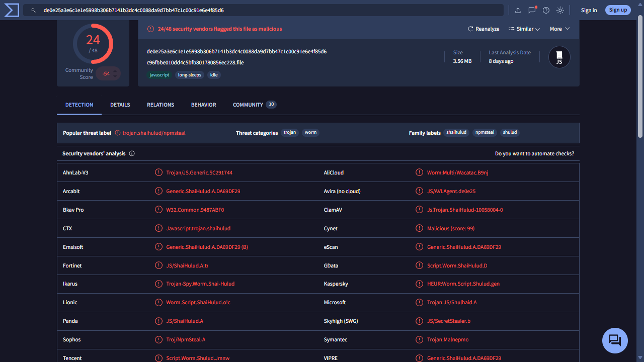Toggle the light/dark theme sun icon
This screenshot has height=362, width=644.
click(x=560, y=10)
